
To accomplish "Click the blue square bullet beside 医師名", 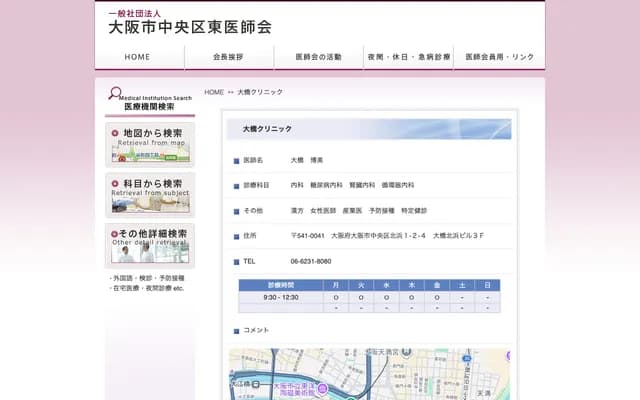I will tap(235, 160).
